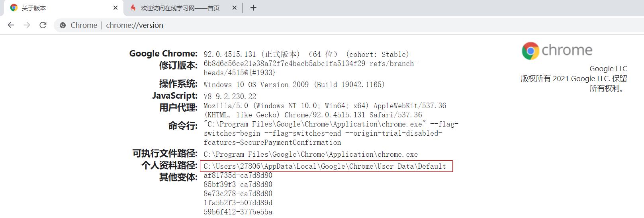Select the revision hash starting 6b8d6c56
644x218 pixels.
click(x=311, y=68)
